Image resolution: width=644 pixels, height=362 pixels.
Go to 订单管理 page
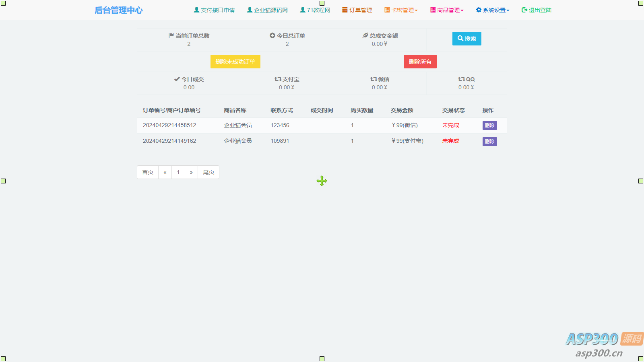(x=361, y=10)
